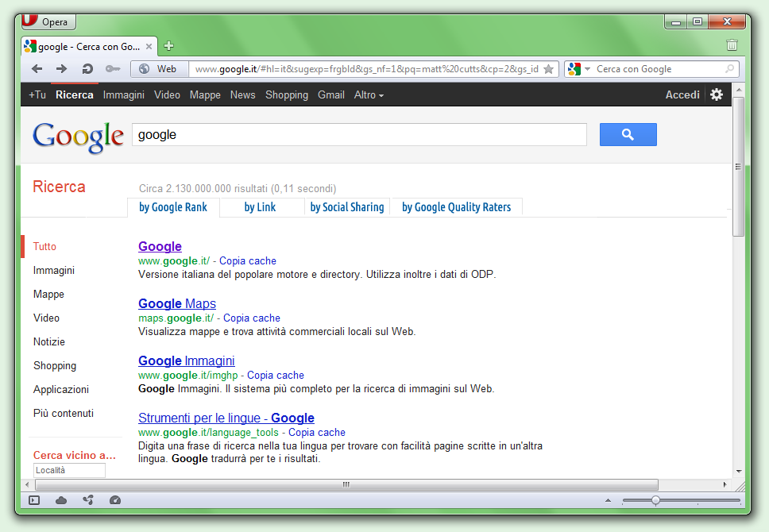Open a new tab with plus icon

168,45
